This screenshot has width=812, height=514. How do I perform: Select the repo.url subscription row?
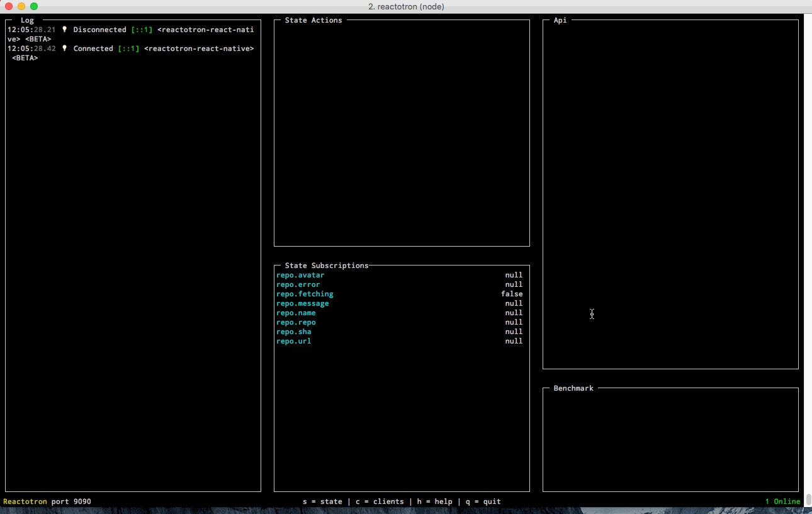(x=293, y=341)
